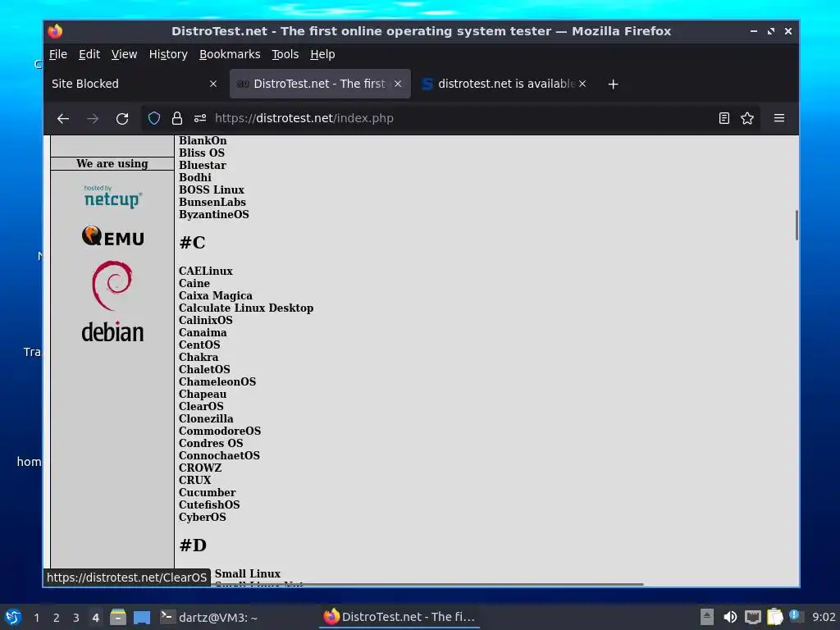Open the Calculate Linux Desktop link
The image size is (840, 630).
(246, 308)
